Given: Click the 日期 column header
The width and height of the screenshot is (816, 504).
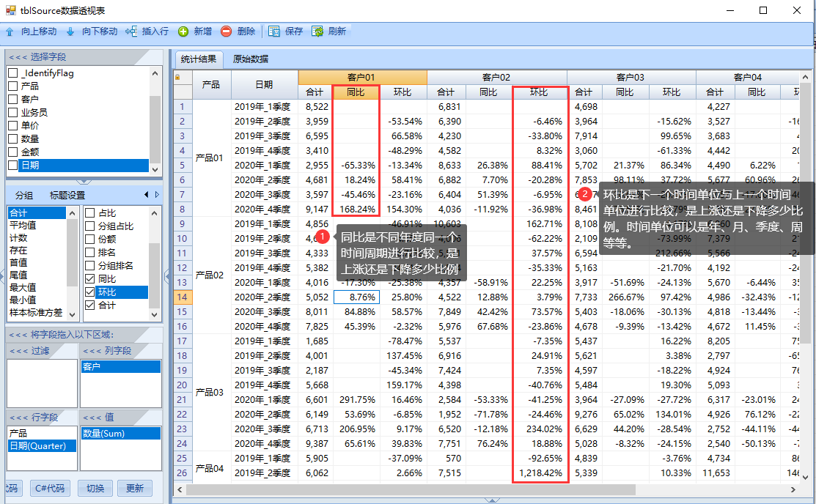Looking at the screenshot, I should pos(265,85).
